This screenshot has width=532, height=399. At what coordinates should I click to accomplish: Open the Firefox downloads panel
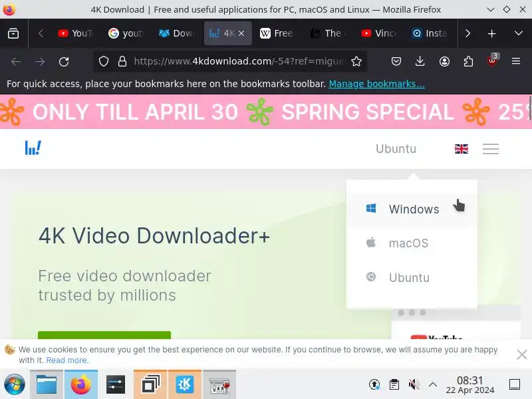(x=420, y=61)
